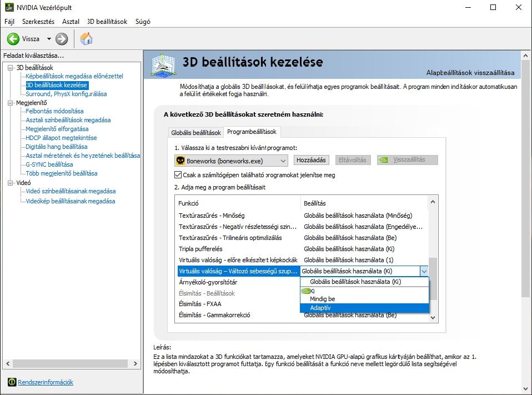Select the Ki option with NVIDIA icon

364,291
